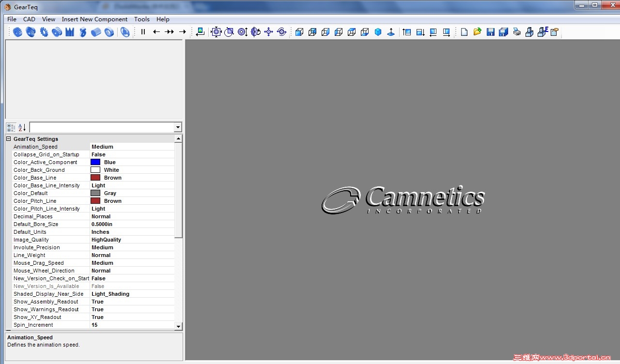
Task: Click the Brown swatch for Color_Pitch_Line
Action: (95, 201)
